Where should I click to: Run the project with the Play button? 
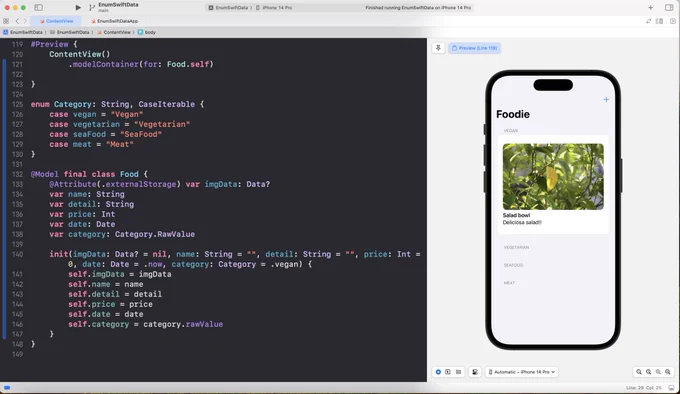click(x=78, y=7)
